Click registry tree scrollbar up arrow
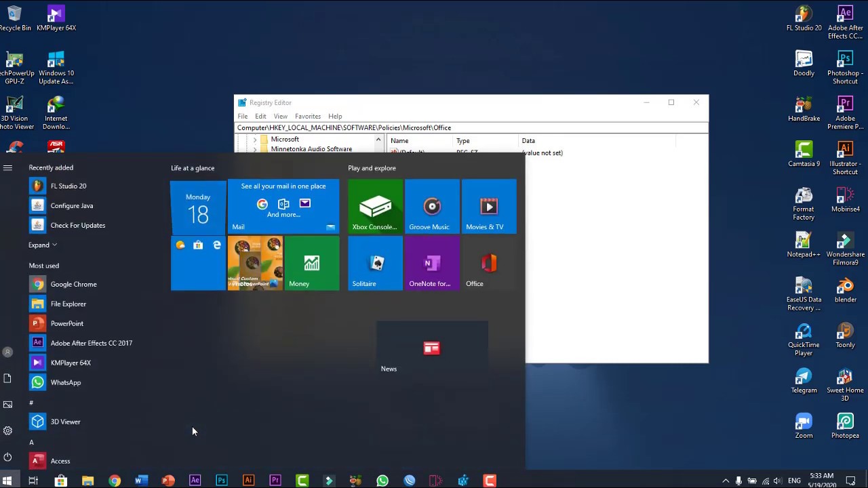868x488 pixels. click(x=378, y=140)
